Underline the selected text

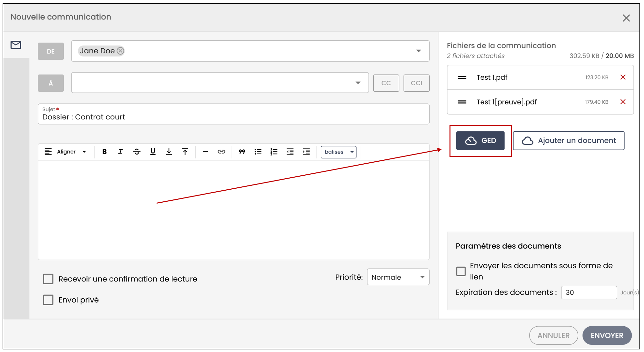[153, 152]
